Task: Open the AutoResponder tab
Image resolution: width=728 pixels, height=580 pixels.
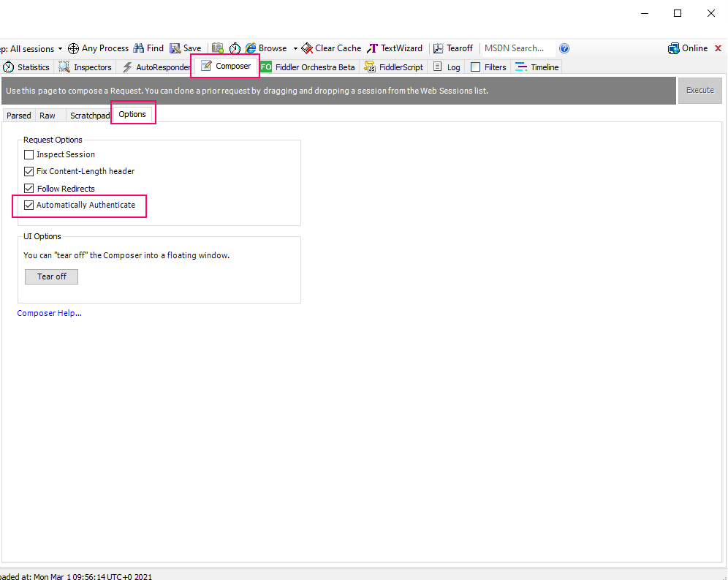Action: tap(156, 67)
